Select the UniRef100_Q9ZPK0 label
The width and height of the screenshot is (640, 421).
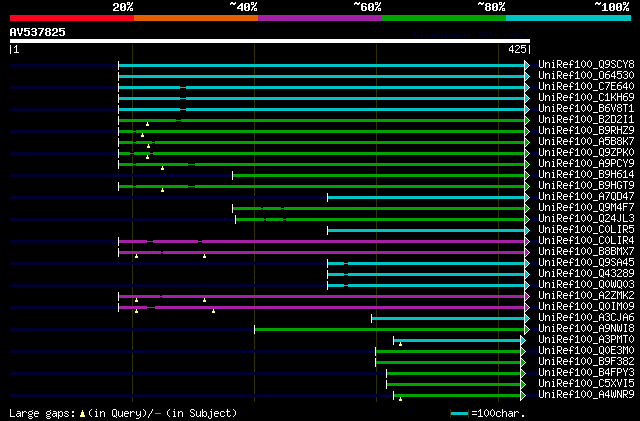click(x=586, y=152)
